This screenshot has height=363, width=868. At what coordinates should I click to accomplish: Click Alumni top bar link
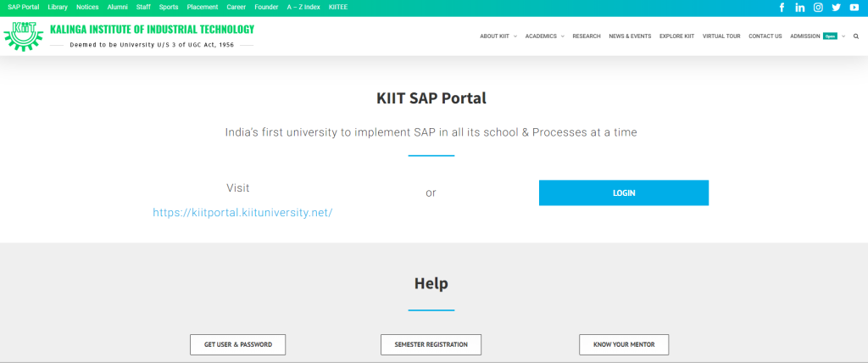(x=117, y=7)
